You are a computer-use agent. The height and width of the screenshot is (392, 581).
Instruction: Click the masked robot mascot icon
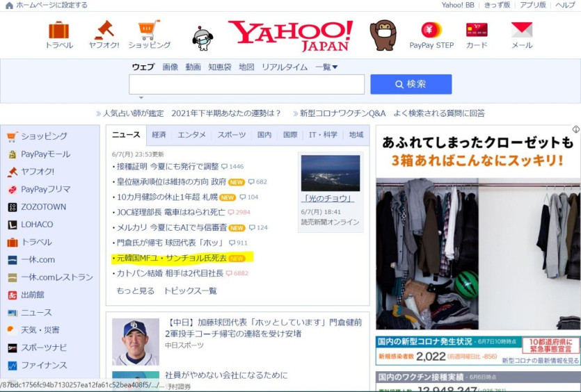[x=202, y=38]
